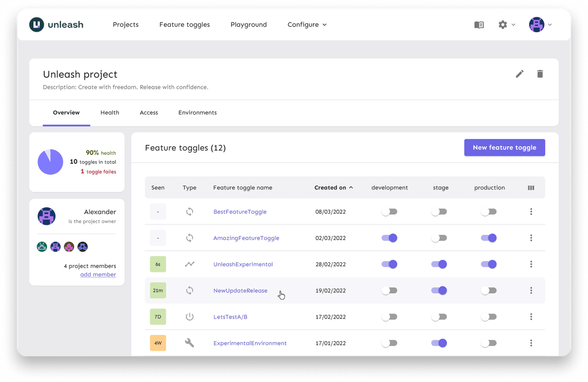
Task: Click the 4W seen badge
Action: (158, 343)
